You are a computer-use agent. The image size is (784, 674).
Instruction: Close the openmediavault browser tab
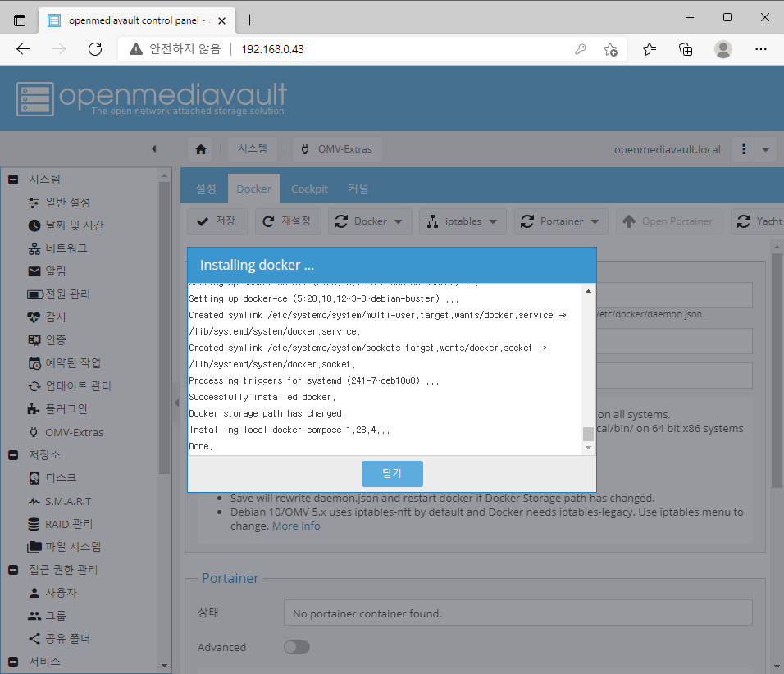point(221,20)
